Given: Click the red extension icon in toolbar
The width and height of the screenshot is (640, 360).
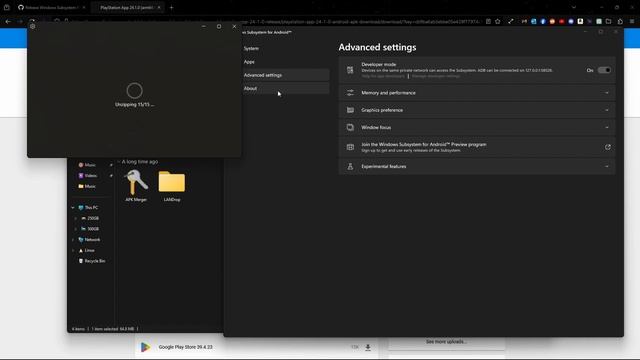Looking at the screenshot, I should [562, 22].
